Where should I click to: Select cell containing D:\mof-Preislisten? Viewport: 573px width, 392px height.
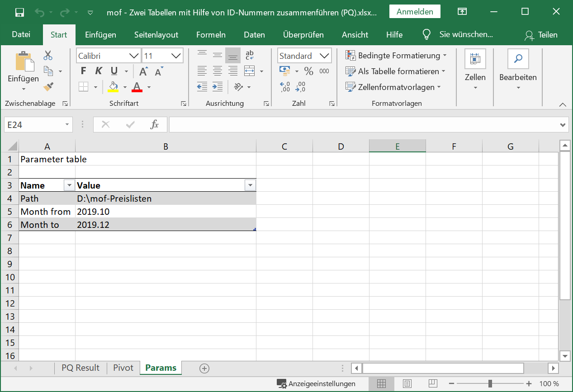pos(166,198)
